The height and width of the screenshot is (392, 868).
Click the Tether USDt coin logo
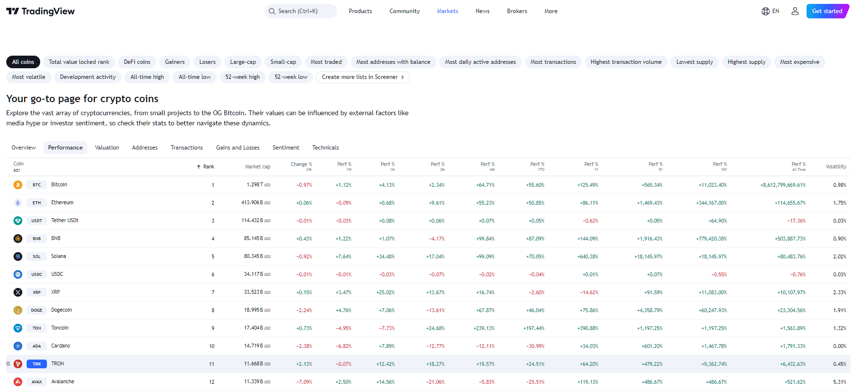[18, 221]
